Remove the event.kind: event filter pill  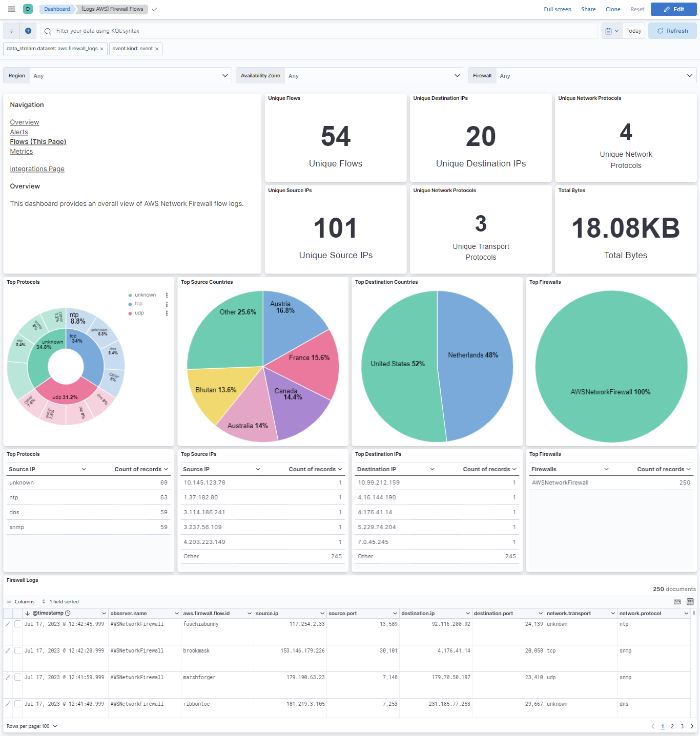(157, 48)
